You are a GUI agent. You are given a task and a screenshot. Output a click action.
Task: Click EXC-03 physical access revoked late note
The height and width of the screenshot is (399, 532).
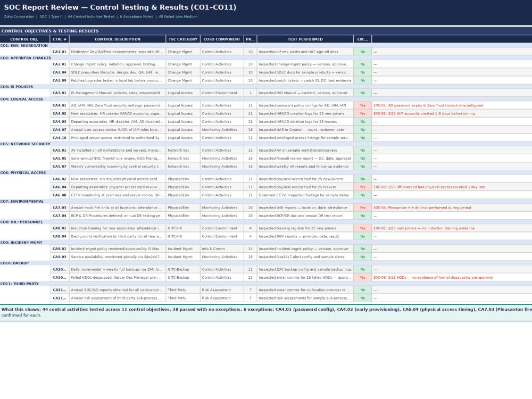(x=429, y=187)
